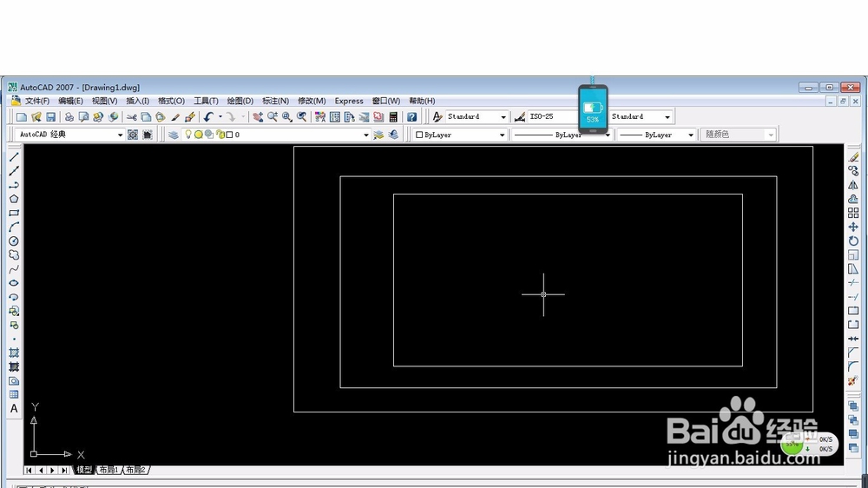The height and width of the screenshot is (488, 868).
Task: Select the Rotate modify tool
Action: 853,241
